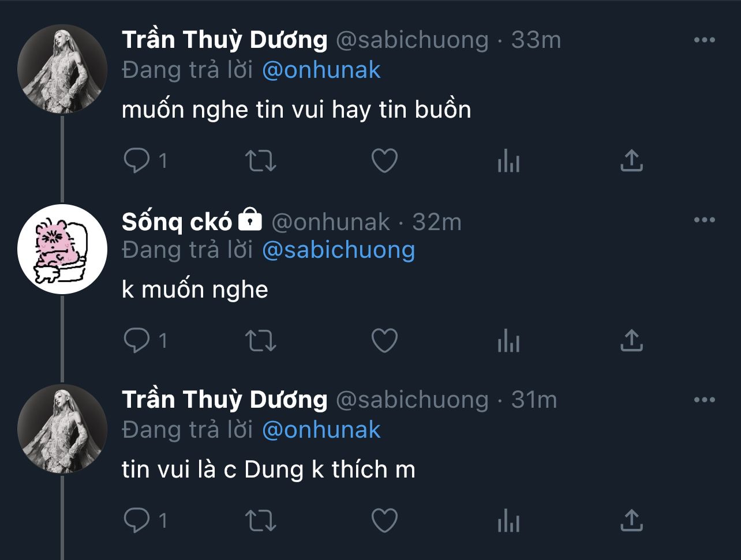741x560 pixels.
Task: Share the "k muốn nghe" tweet
Action: pyautogui.click(x=631, y=341)
